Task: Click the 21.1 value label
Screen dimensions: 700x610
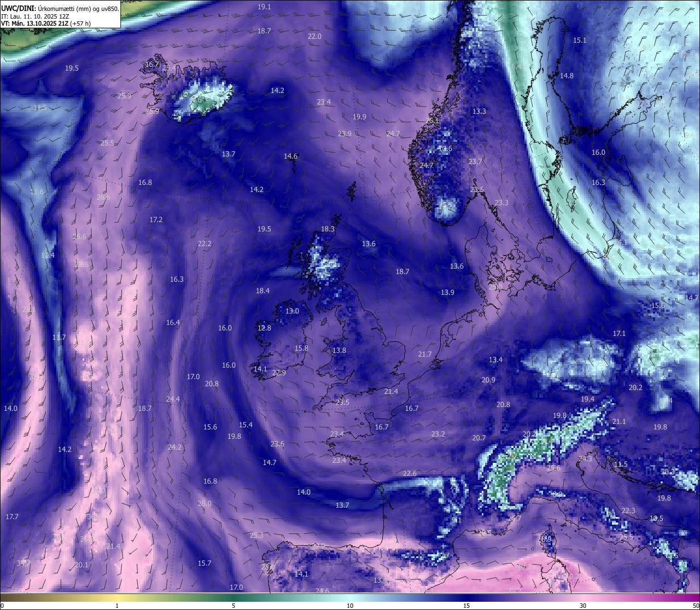Action: click(619, 421)
